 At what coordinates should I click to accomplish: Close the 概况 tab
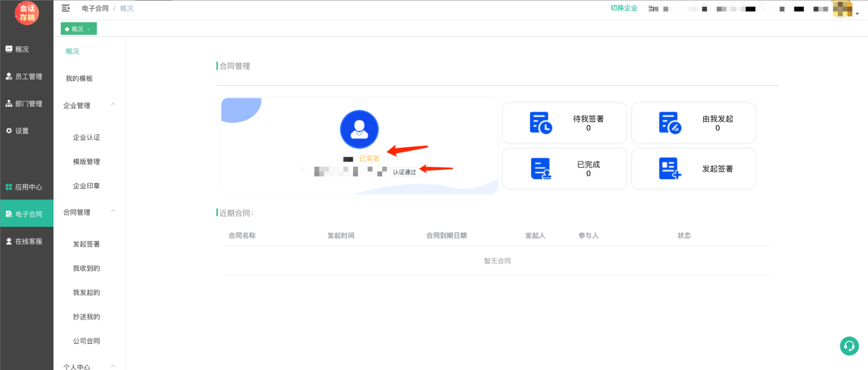(89, 29)
